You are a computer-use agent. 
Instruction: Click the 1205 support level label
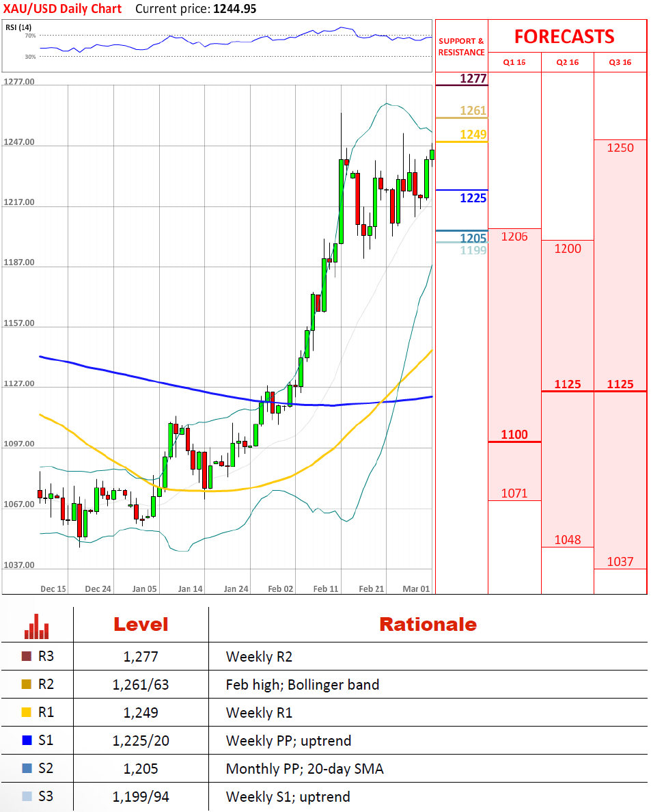(x=473, y=238)
